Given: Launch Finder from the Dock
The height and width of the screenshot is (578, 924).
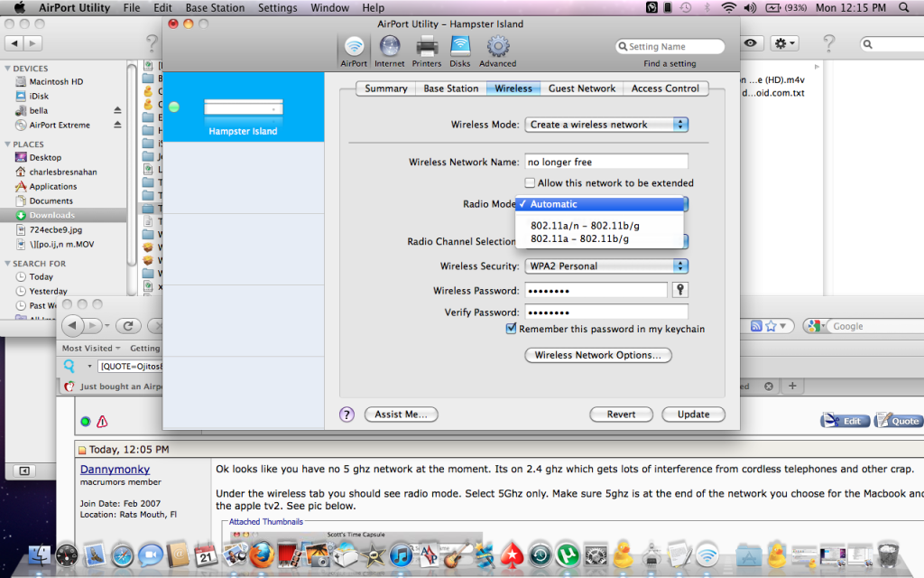Looking at the screenshot, I should tap(40, 555).
